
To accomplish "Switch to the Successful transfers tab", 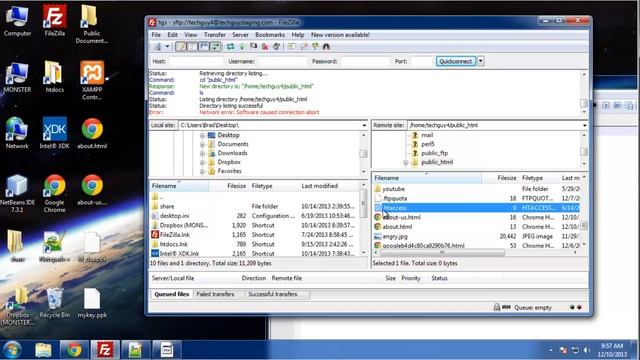I will (273, 294).
